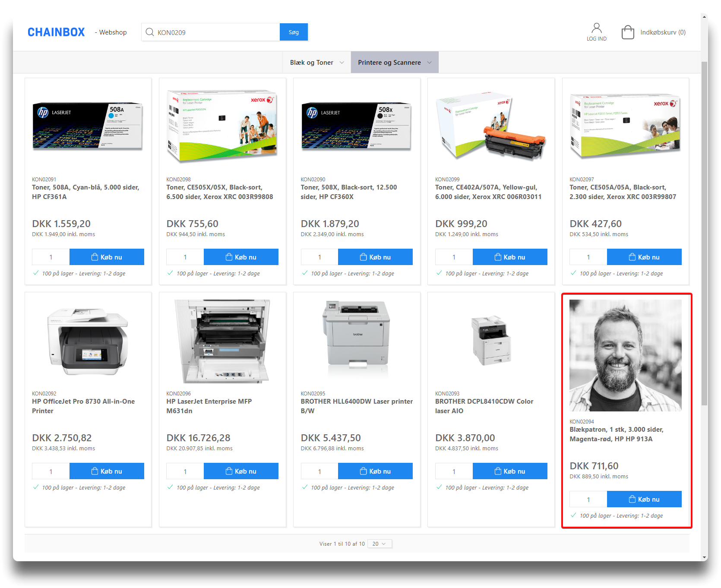
Task: Click the CHAINBOX logo
Action: (56, 32)
